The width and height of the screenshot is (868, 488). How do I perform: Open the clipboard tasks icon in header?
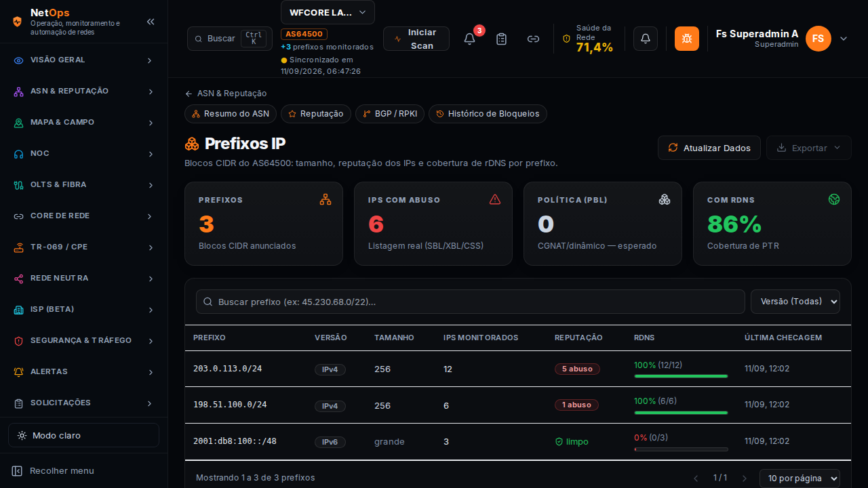(501, 39)
